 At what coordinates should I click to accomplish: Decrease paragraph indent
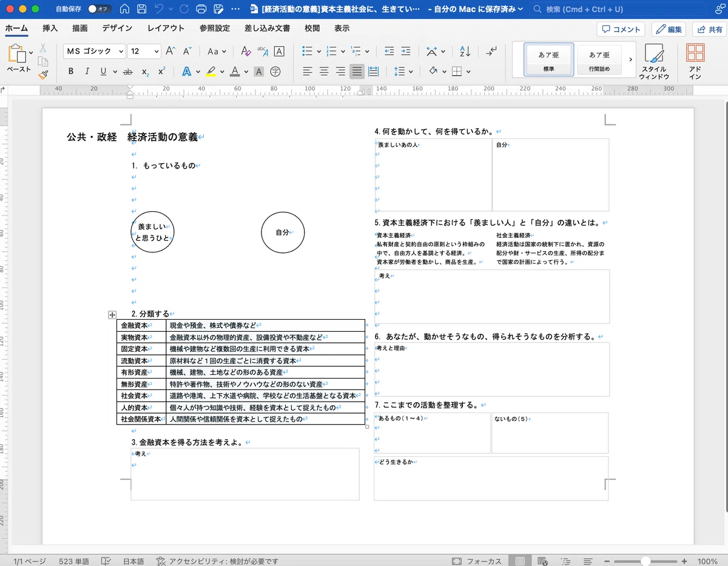click(x=389, y=51)
